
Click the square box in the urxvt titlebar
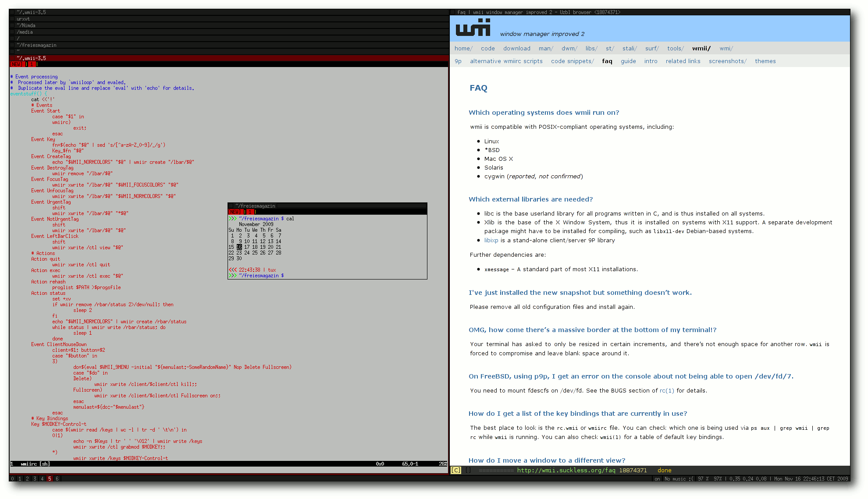point(12,19)
